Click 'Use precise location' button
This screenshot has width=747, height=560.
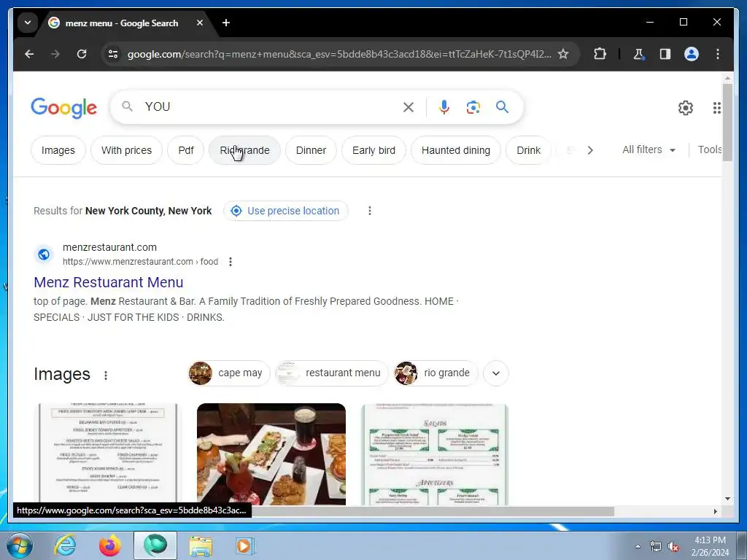286,211
